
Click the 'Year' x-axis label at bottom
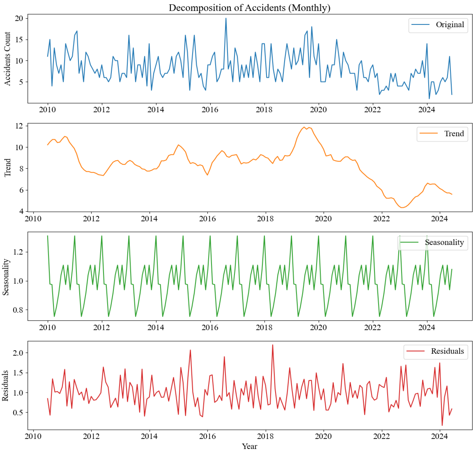pos(249,446)
